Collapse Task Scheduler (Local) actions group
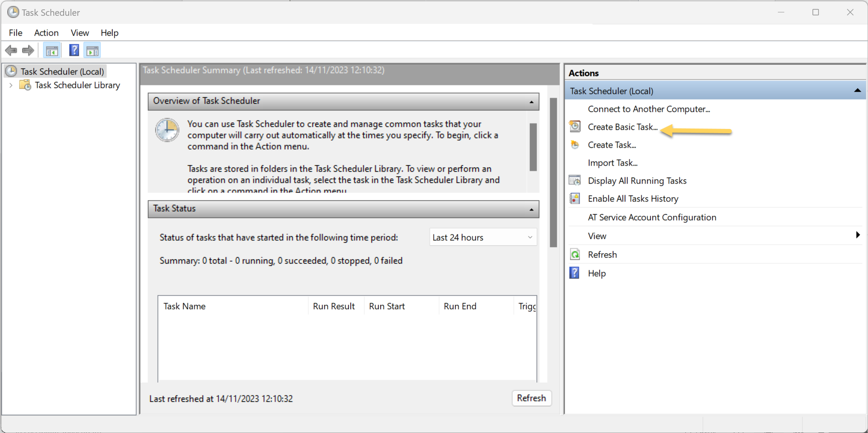The width and height of the screenshot is (868, 433). pos(857,91)
